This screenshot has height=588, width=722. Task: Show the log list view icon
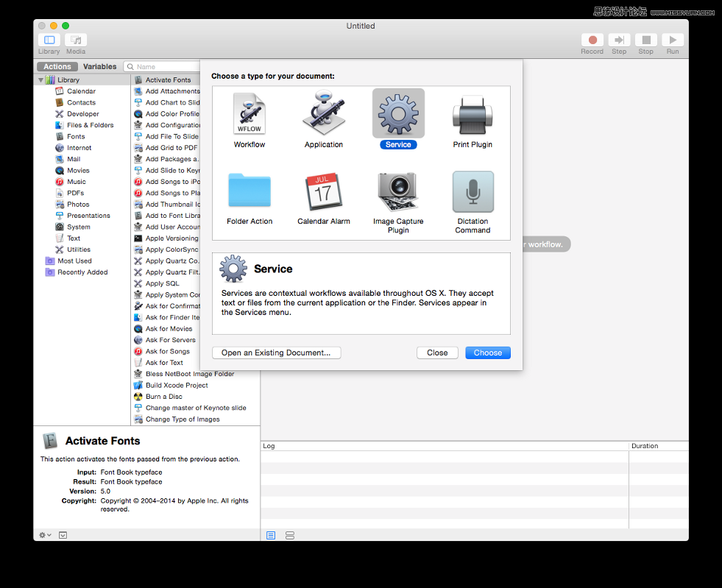click(271, 535)
